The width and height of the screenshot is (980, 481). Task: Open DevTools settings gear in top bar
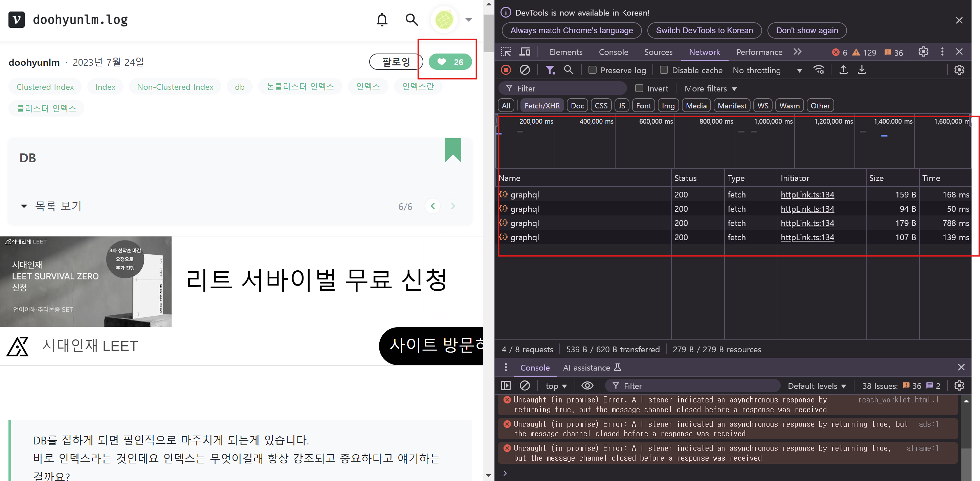923,52
